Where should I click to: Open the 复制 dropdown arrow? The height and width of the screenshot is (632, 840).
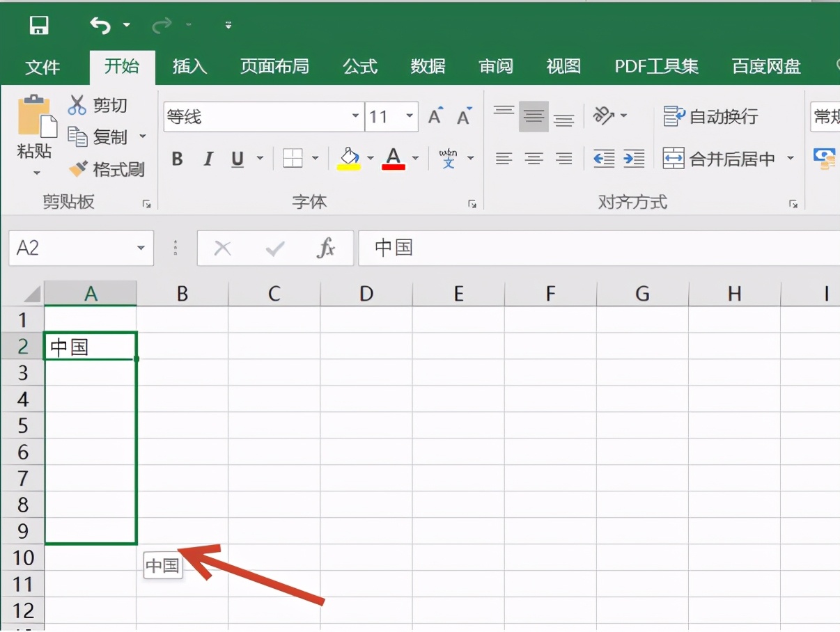(143, 136)
